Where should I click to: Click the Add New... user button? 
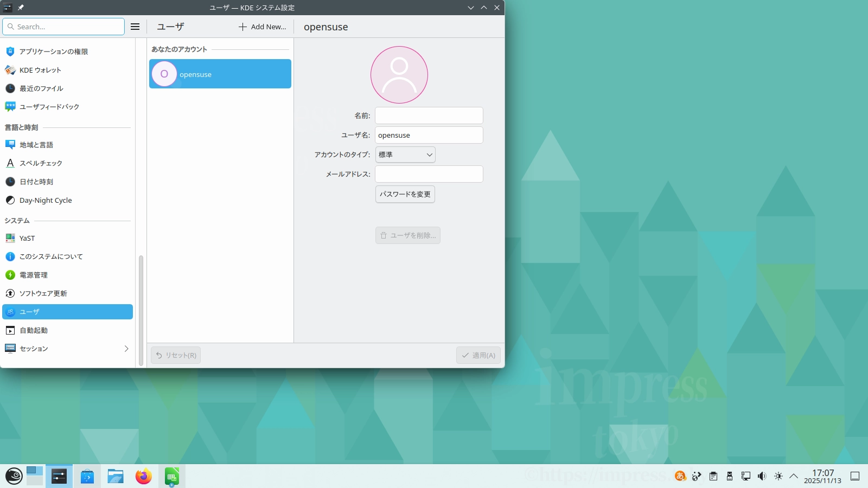[263, 27]
